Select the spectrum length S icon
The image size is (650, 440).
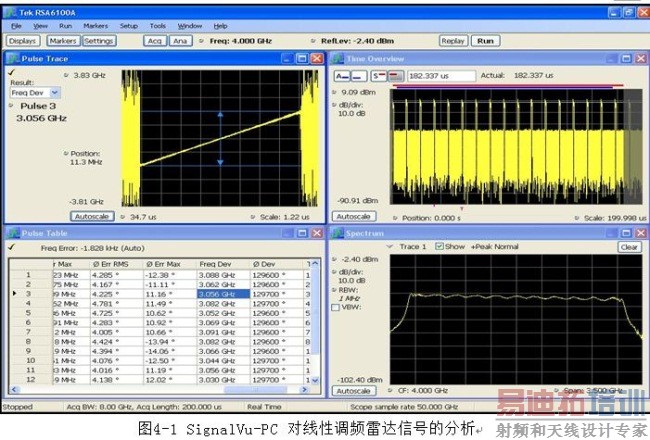[379, 76]
